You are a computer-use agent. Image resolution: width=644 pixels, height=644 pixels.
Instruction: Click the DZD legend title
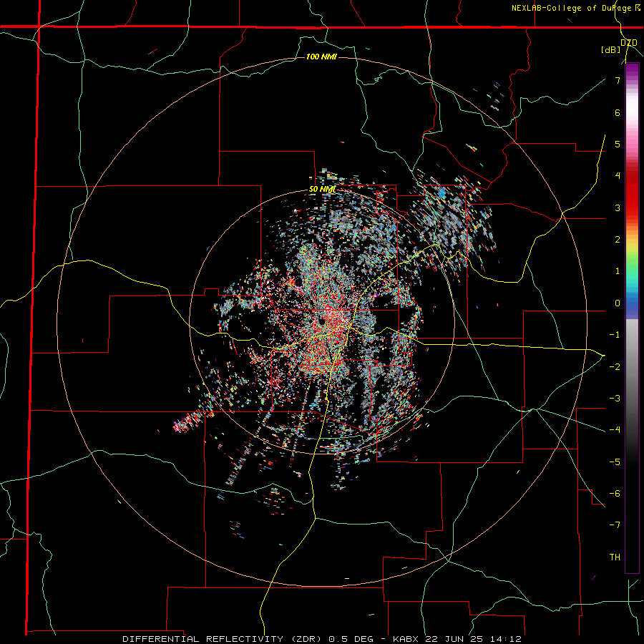[629, 43]
